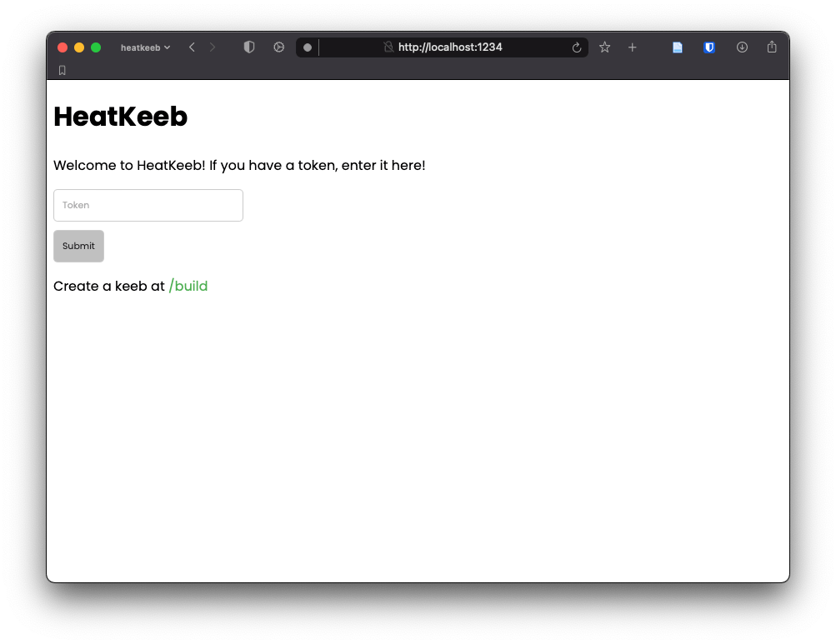Open a new tab with plus icon
This screenshot has height=644, width=836.
tap(633, 47)
